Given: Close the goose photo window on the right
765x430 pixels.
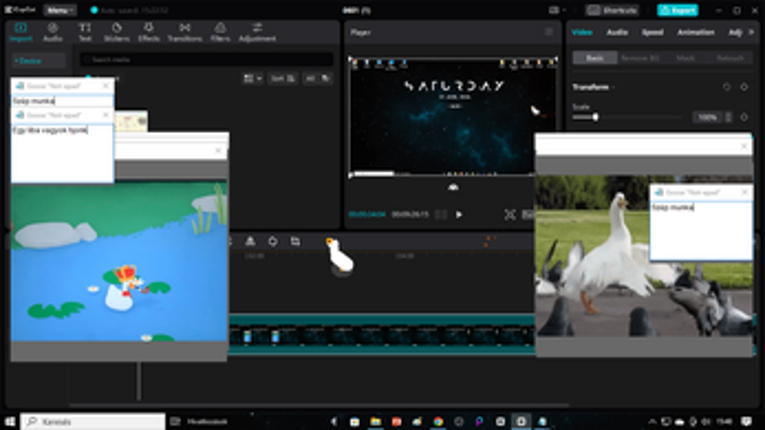Looking at the screenshot, I should coord(744,146).
